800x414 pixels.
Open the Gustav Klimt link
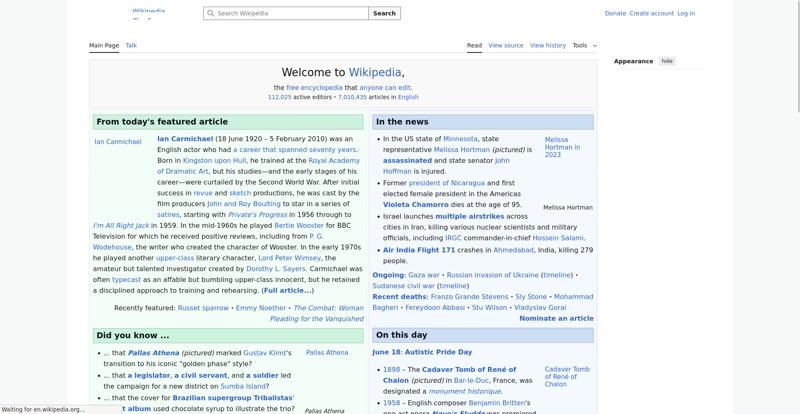pos(265,353)
